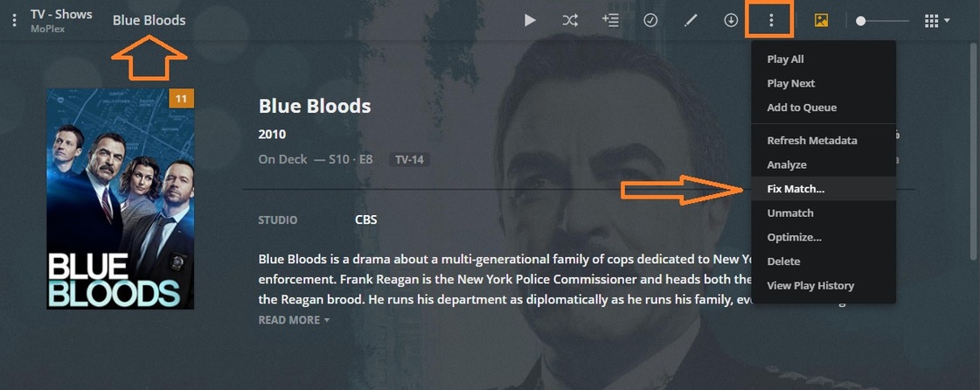Click the download/sync icon

731,21
